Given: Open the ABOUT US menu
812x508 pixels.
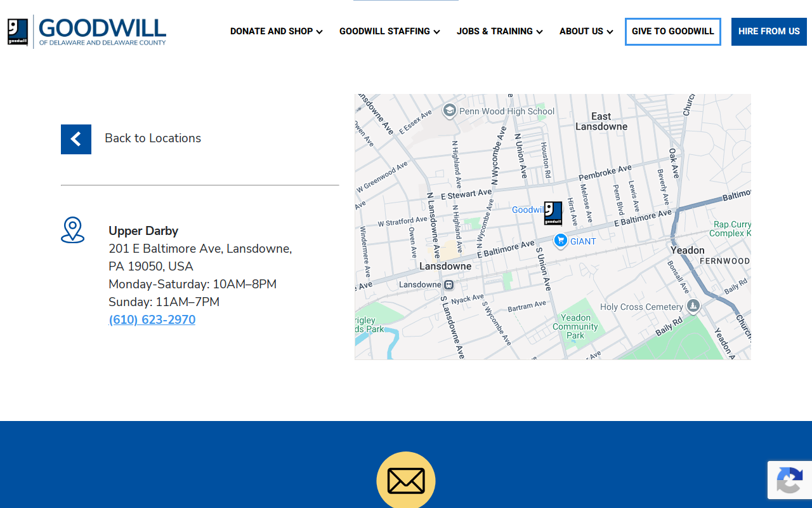Looking at the screenshot, I should 586,31.
